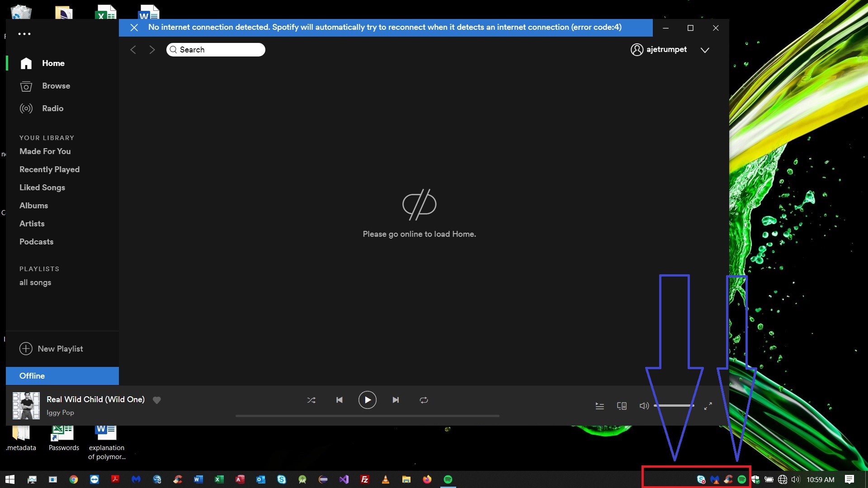Screen dimensions: 868x488
Task: Skip to previous track
Action: 340,400
